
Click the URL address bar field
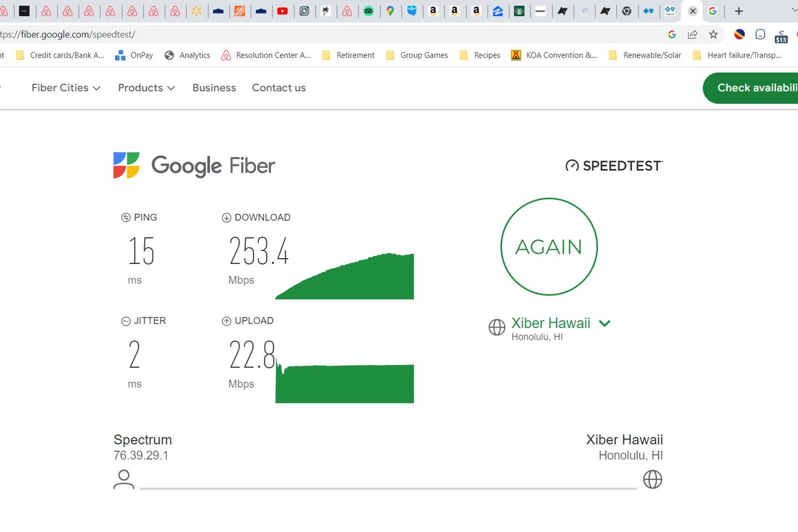point(332,34)
